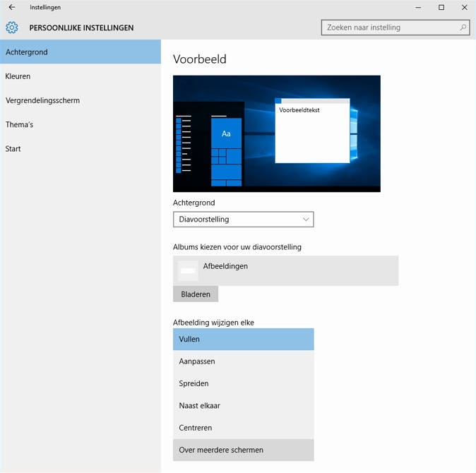
Task: Pick Spreiden option
Action: click(244, 383)
